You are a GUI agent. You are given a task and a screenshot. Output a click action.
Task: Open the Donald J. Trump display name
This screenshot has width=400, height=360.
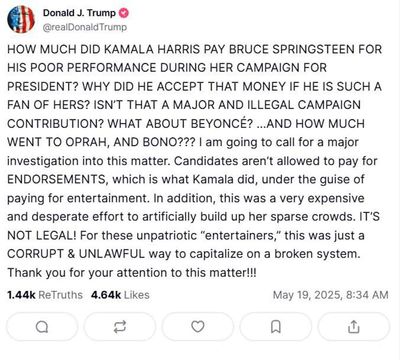(79, 13)
